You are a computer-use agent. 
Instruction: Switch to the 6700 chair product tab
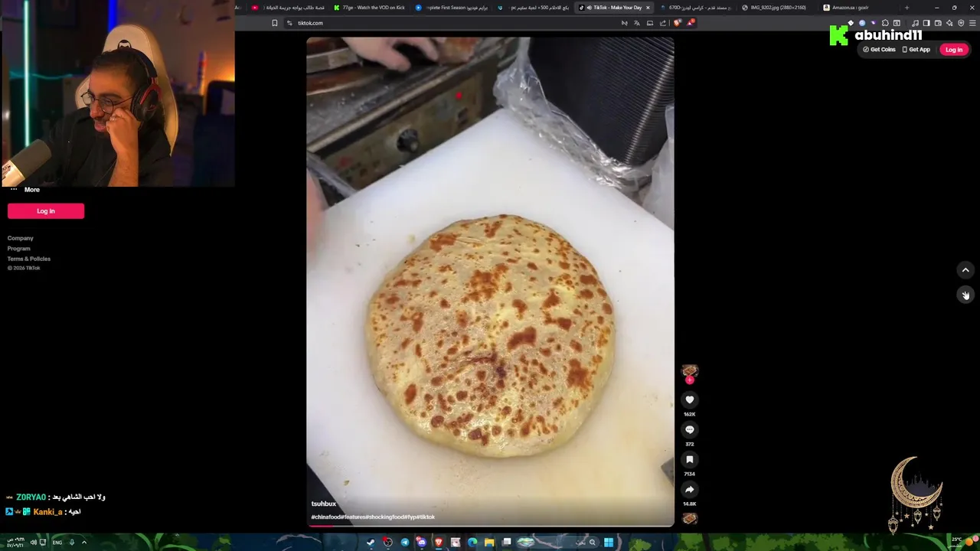[695, 8]
